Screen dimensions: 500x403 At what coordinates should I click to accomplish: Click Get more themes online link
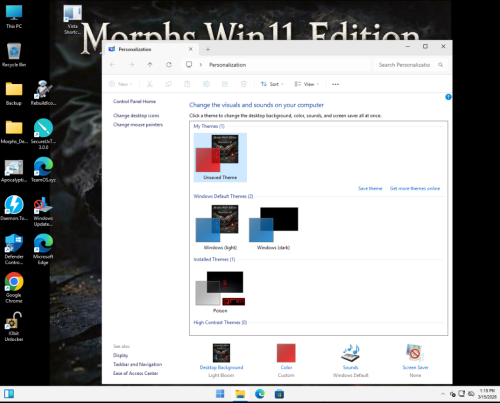(x=415, y=188)
